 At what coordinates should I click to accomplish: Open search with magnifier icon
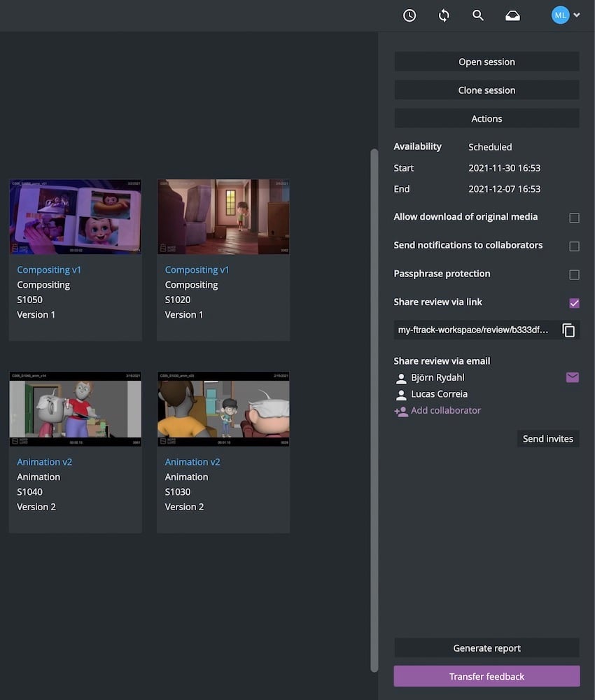478,15
